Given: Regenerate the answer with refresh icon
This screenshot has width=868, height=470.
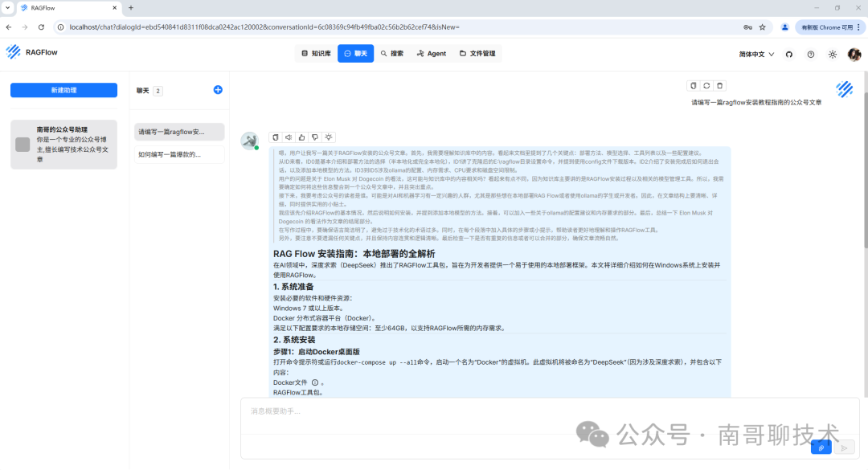Looking at the screenshot, I should pyautogui.click(x=706, y=86).
